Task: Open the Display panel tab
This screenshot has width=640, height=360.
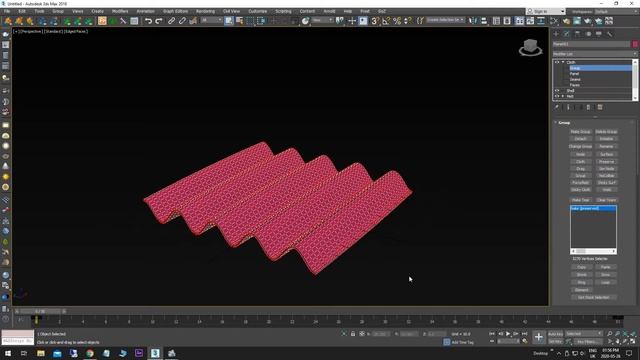Action: [599, 34]
